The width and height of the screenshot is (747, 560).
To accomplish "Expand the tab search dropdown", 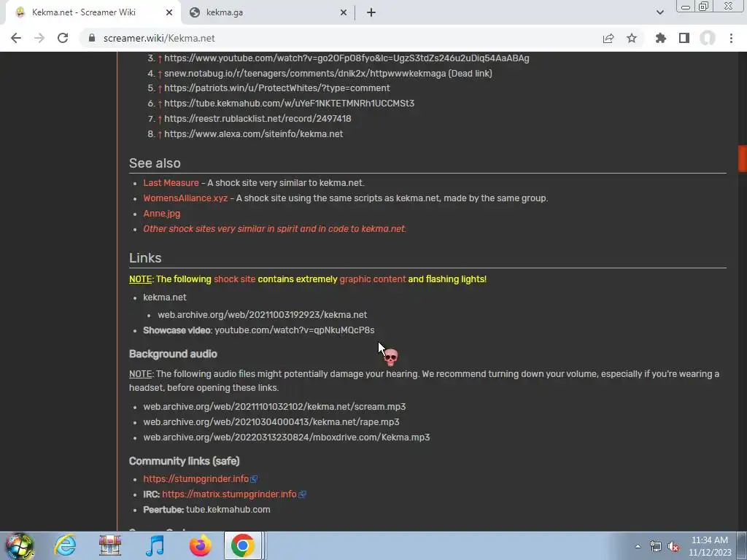I will (x=659, y=12).
